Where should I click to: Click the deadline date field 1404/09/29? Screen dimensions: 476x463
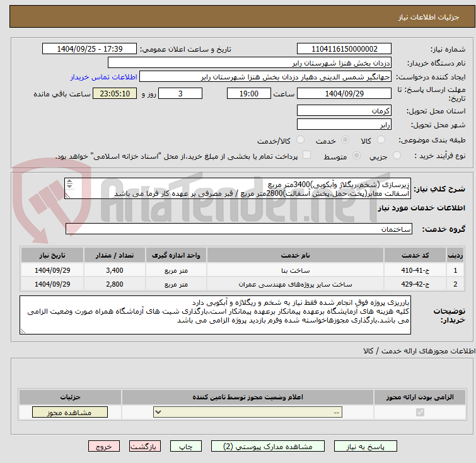click(344, 93)
